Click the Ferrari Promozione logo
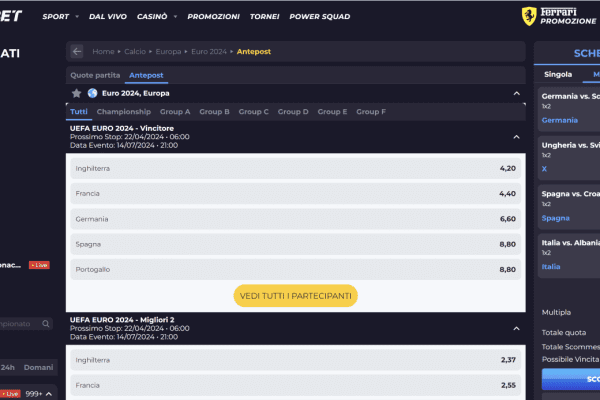The width and height of the screenshot is (600, 400). (x=559, y=16)
